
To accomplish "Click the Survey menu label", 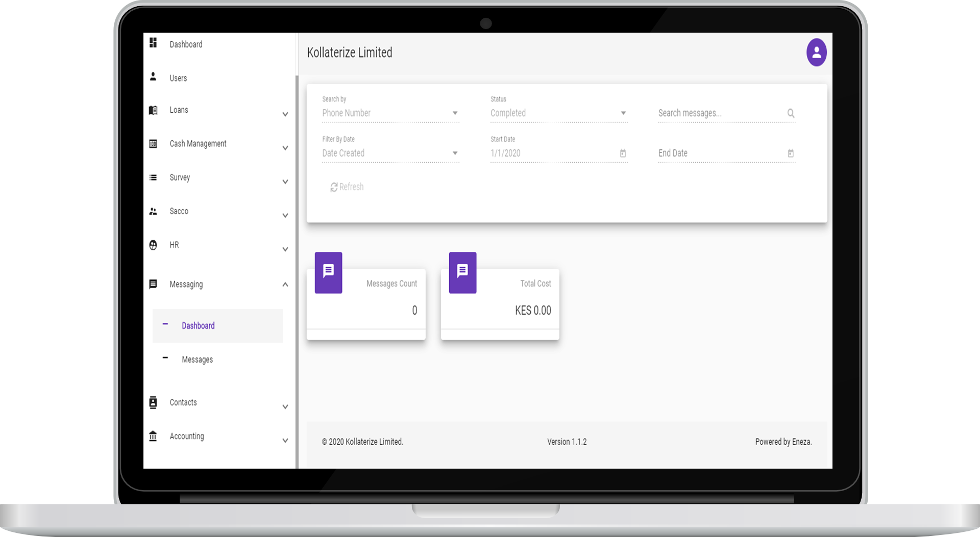I will (x=180, y=177).
